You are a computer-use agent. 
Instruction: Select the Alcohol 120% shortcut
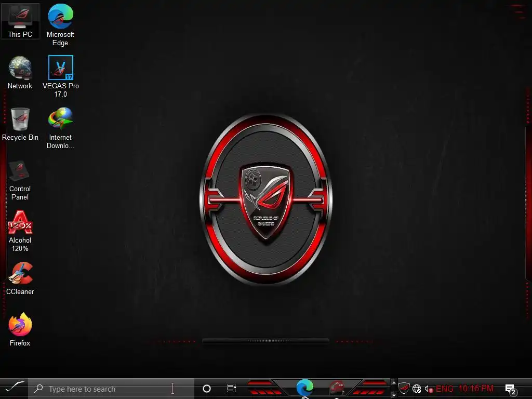pyautogui.click(x=20, y=231)
